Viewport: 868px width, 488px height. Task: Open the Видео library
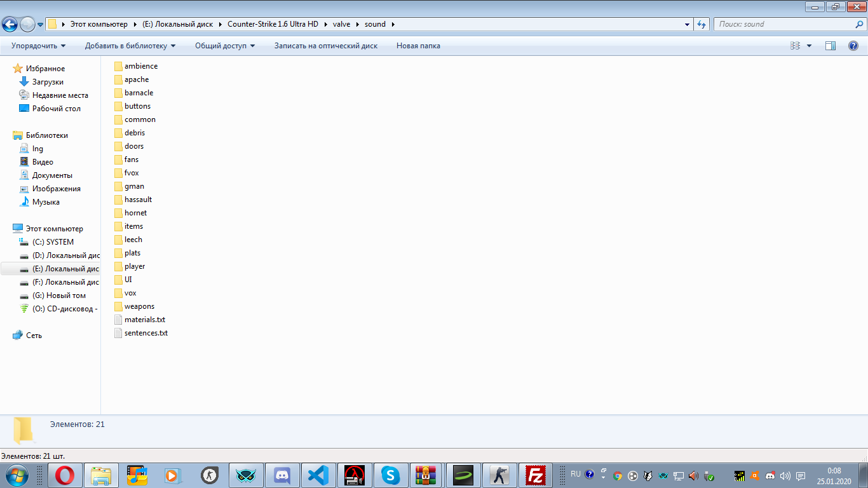pyautogui.click(x=43, y=162)
